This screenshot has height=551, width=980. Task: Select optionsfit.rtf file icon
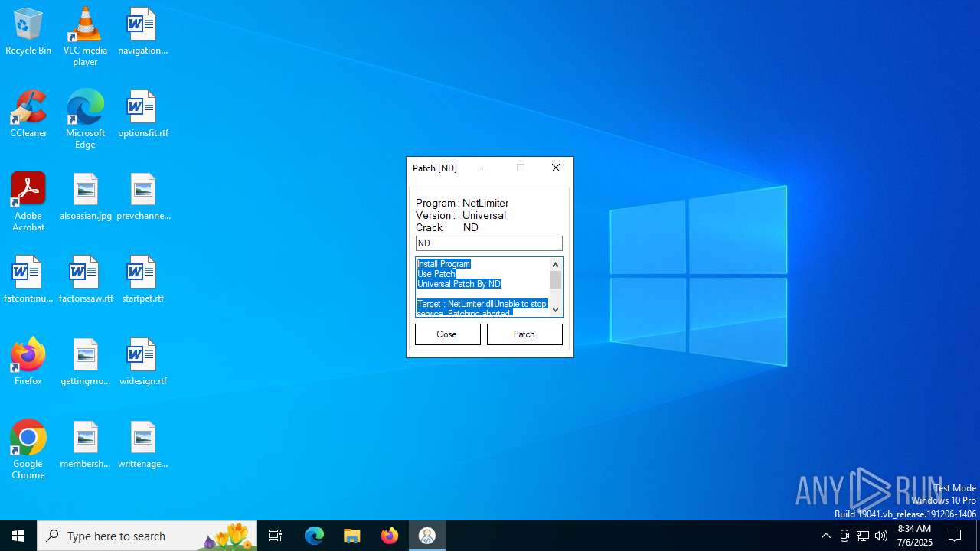(142, 114)
